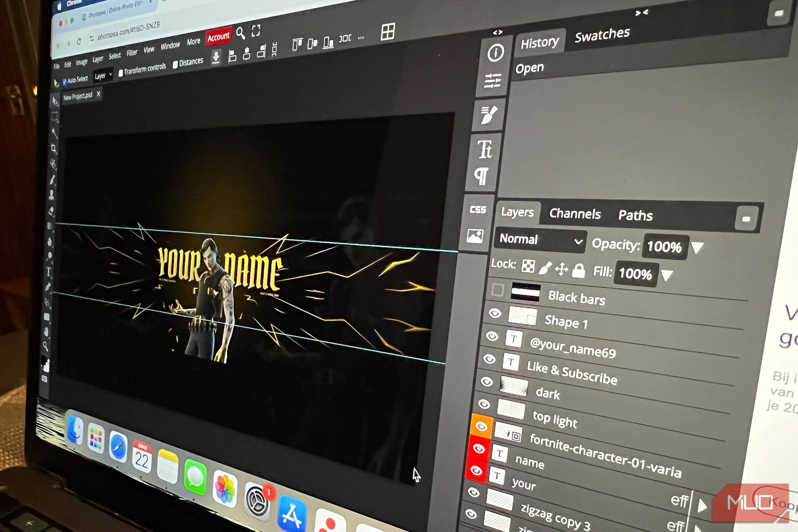
Task: Open the Layer dropdown beside Auto-Select
Action: (103, 75)
